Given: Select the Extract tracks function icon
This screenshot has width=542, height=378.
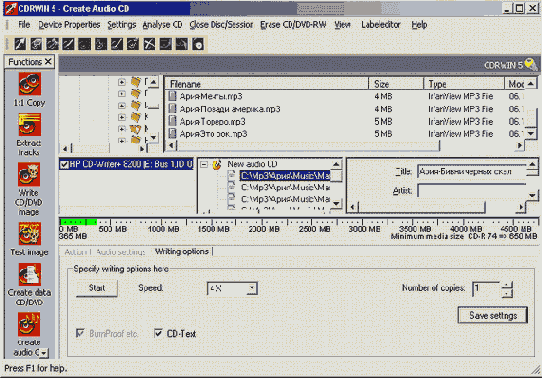Looking at the screenshot, I should [29, 124].
